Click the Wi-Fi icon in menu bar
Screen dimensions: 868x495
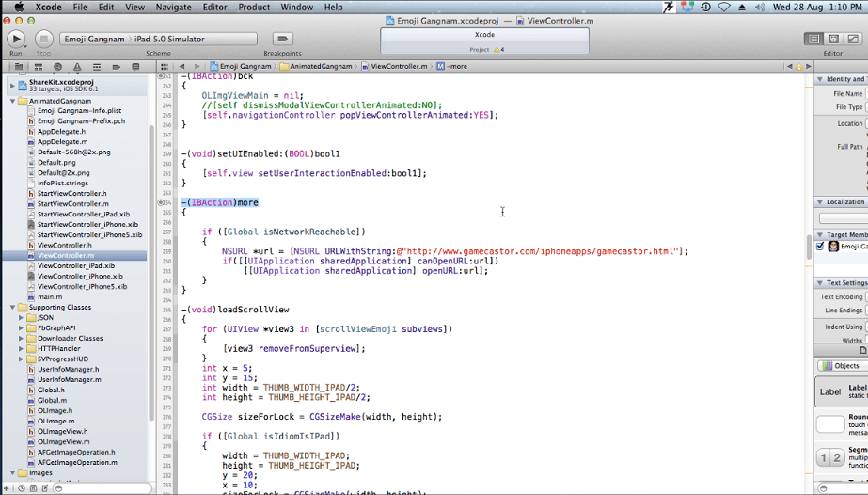coord(724,8)
